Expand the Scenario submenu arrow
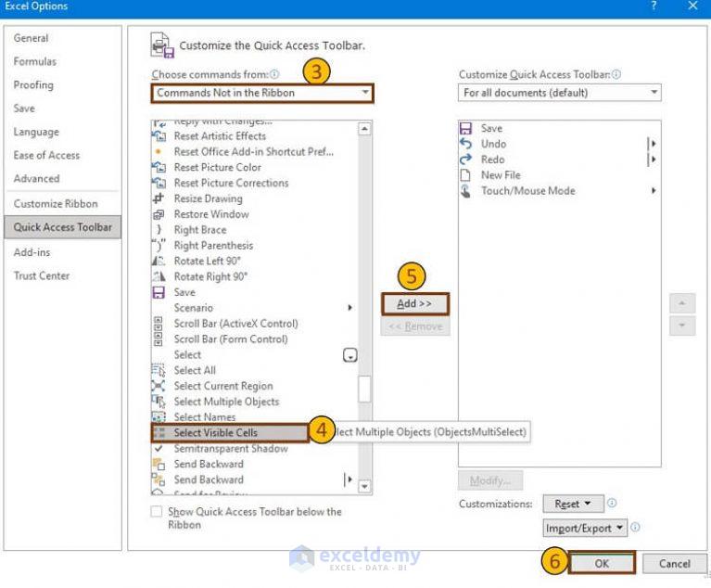The height and width of the screenshot is (588, 711). pos(349,308)
